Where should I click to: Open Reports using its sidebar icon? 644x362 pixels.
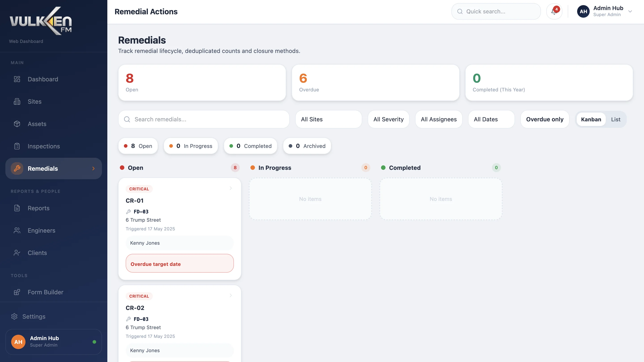[x=17, y=208]
